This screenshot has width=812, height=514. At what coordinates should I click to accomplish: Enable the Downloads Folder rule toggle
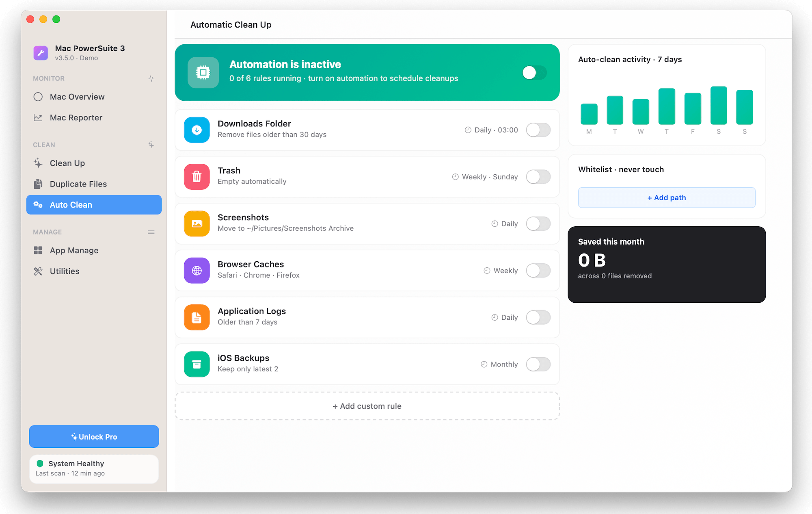[x=538, y=130]
